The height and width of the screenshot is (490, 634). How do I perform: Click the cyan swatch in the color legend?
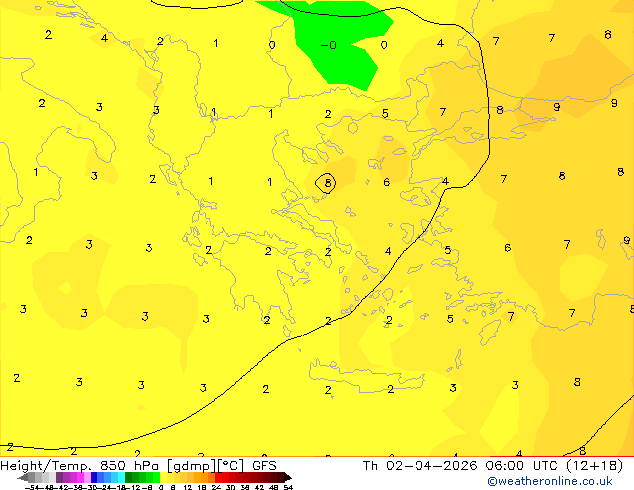121,478
